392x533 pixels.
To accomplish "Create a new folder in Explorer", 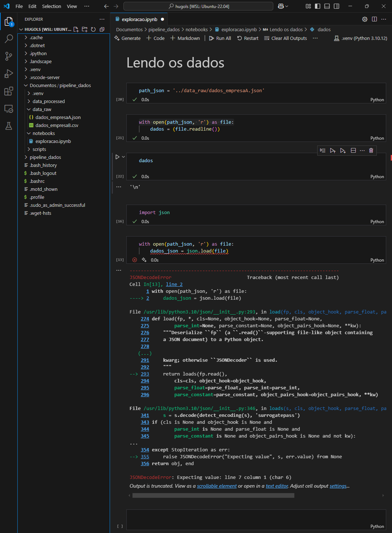I will point(85,29).
